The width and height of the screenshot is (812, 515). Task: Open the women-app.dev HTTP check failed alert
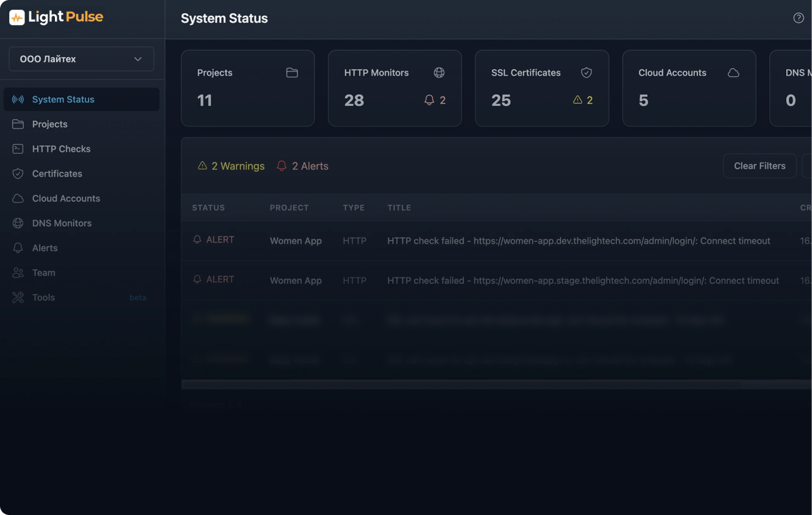(x=578, y=241)
